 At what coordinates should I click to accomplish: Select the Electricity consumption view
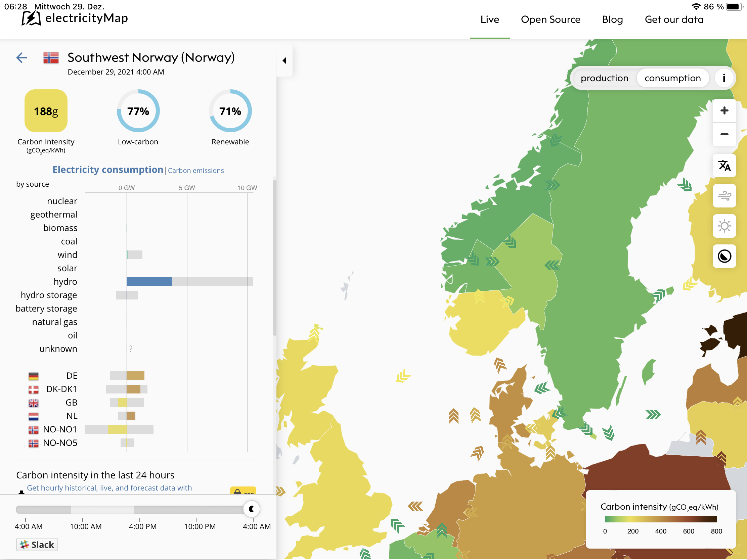pos(108,170)
